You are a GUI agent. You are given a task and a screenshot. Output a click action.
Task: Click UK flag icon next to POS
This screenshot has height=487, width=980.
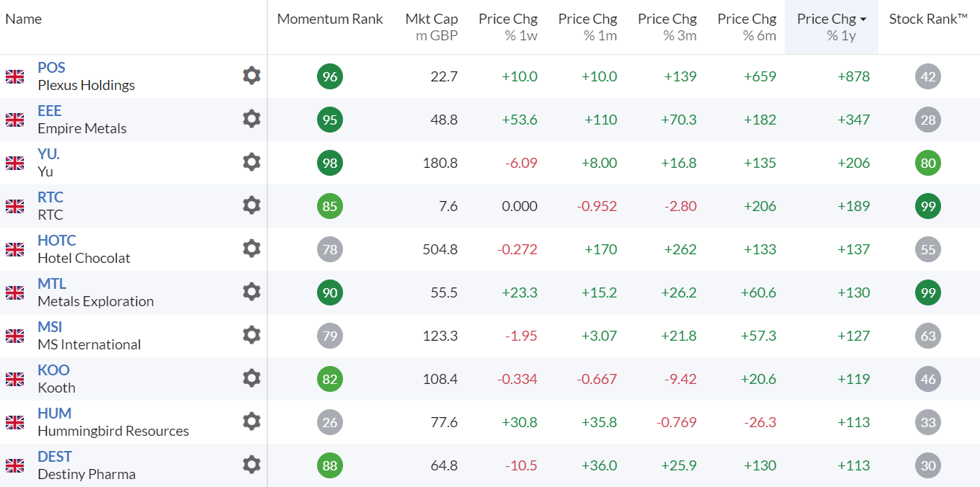click(x=14, y=76)
